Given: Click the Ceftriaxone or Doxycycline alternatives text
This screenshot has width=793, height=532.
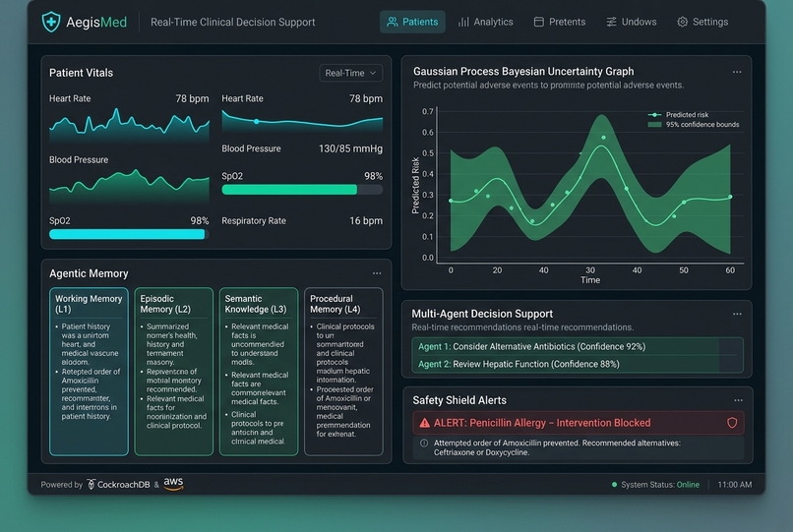Looking at the screenshot, I should pyautogui.click(x=481, y=452).
